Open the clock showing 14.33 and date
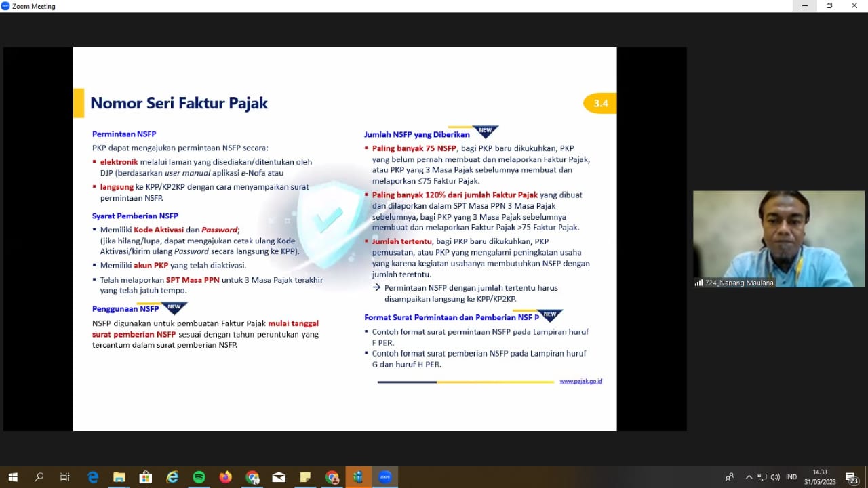This screenshot has height=488, width=868. 820,477
